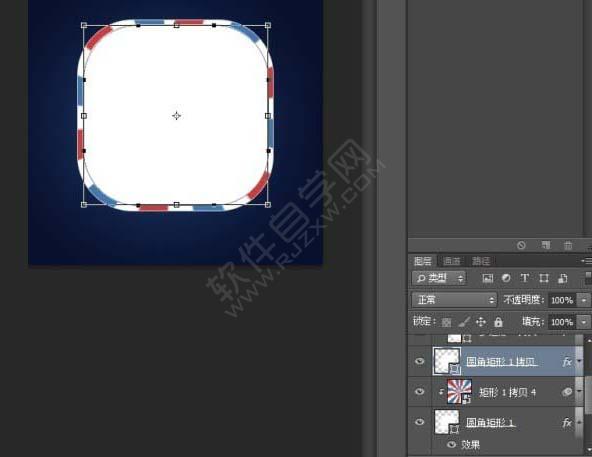This screenshot has height=457, width=592.
Task: Hide the 圆角矩形 1 拷贝 layer
Action: coord(419,361)
